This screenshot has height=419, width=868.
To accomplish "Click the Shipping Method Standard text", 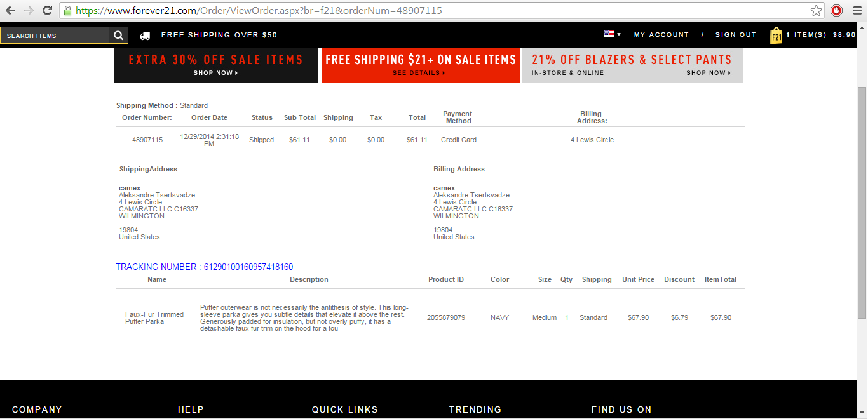I will pos(162,105).
